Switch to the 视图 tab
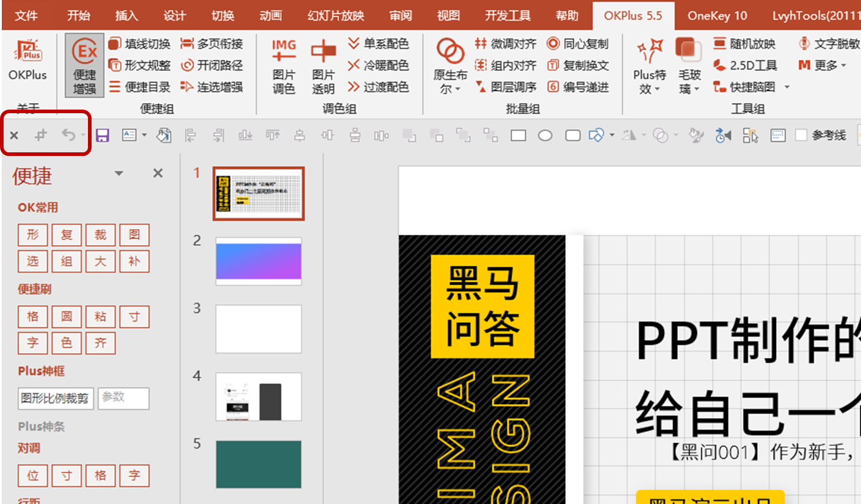Screen dimensions: 861x504 point(448,16)
